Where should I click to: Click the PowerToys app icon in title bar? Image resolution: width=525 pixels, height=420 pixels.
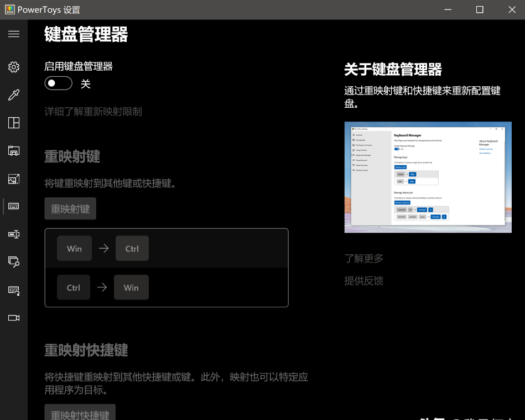(10, 10)
